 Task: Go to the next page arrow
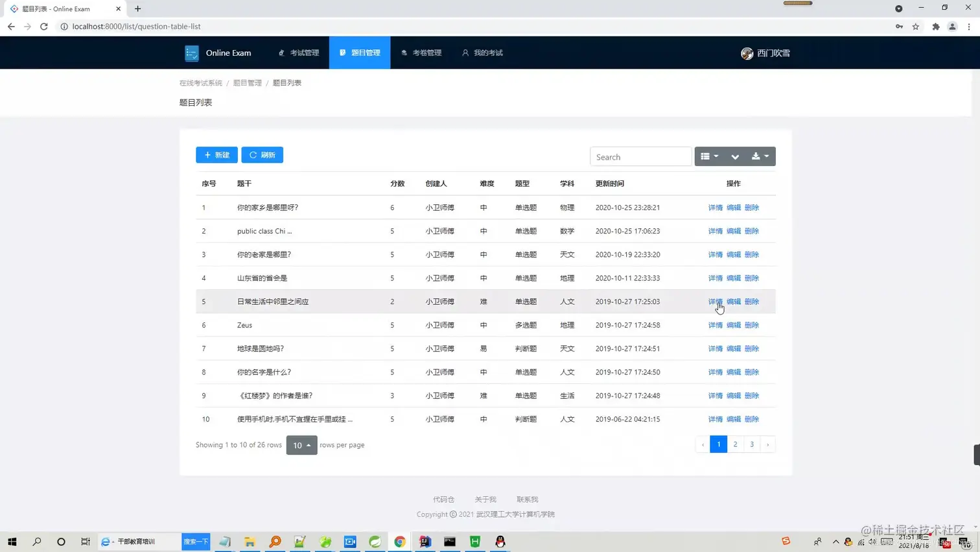pos(767,444)
